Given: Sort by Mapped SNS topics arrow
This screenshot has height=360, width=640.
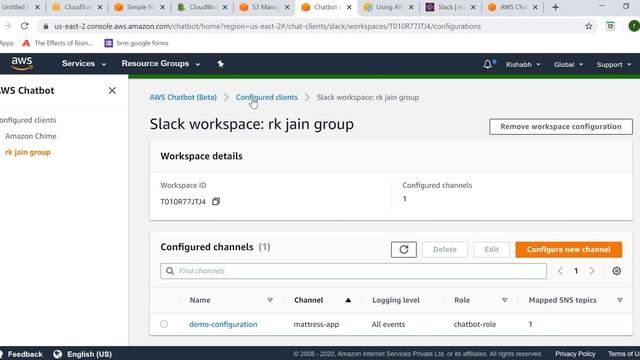Looking at the screenshot, I should click(x=620, y=300).
